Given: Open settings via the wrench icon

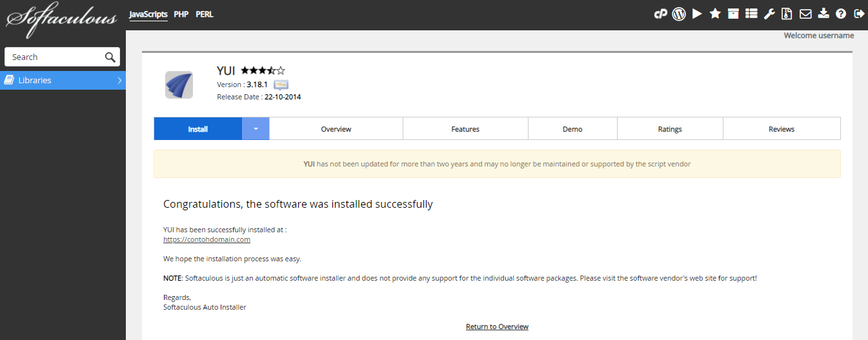Looking at the screenshot, I should tap(769, 14).
